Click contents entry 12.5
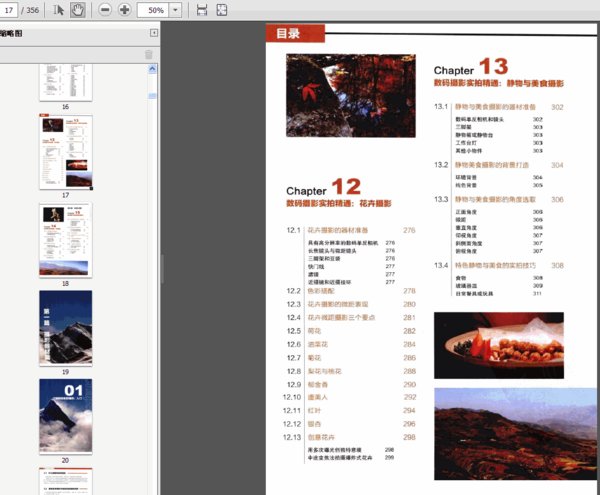 [351, 331]
